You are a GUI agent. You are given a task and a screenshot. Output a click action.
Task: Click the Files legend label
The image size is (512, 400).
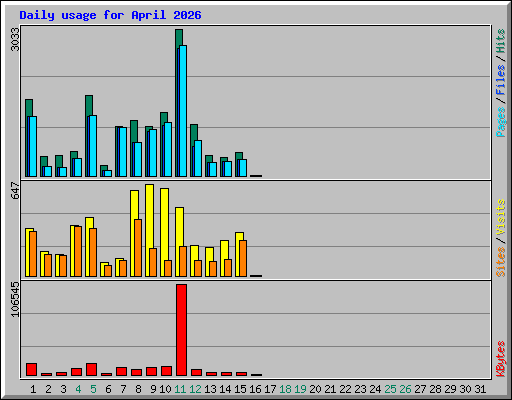501,80
